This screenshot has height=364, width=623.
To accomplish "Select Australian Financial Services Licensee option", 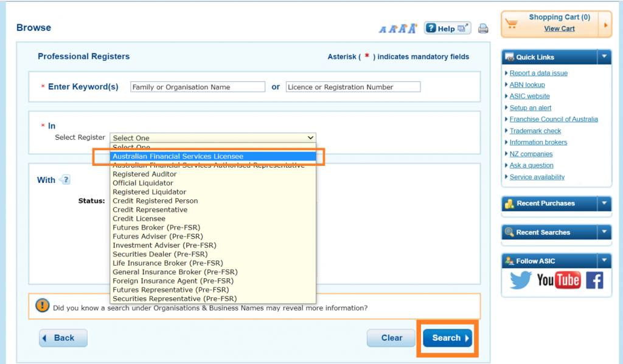I will click(178, 156).
